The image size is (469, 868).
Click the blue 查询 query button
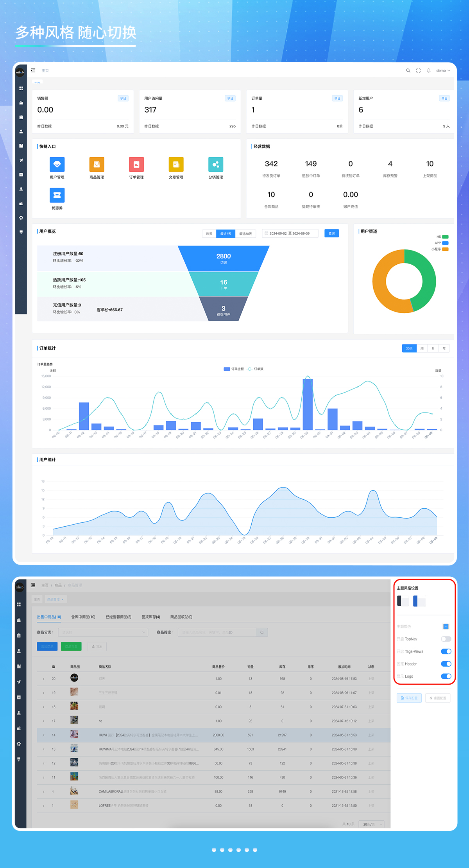(x=331, y=233)
